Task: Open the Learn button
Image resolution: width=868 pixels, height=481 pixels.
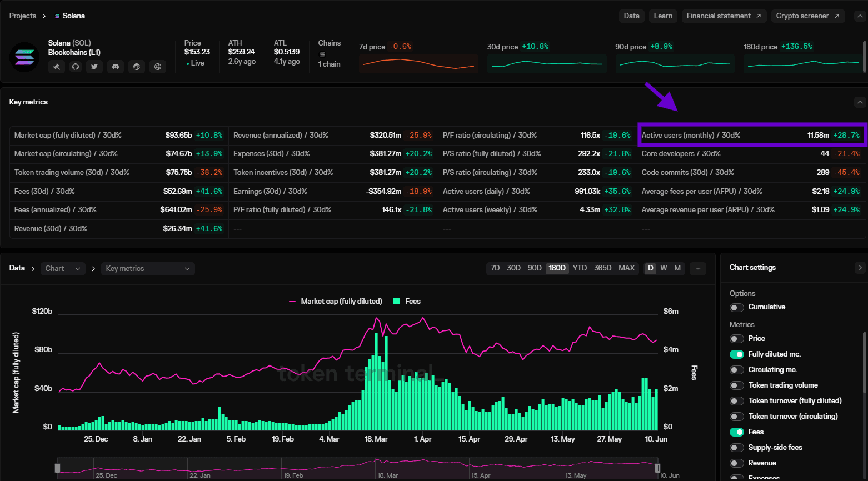Action: 663,16
